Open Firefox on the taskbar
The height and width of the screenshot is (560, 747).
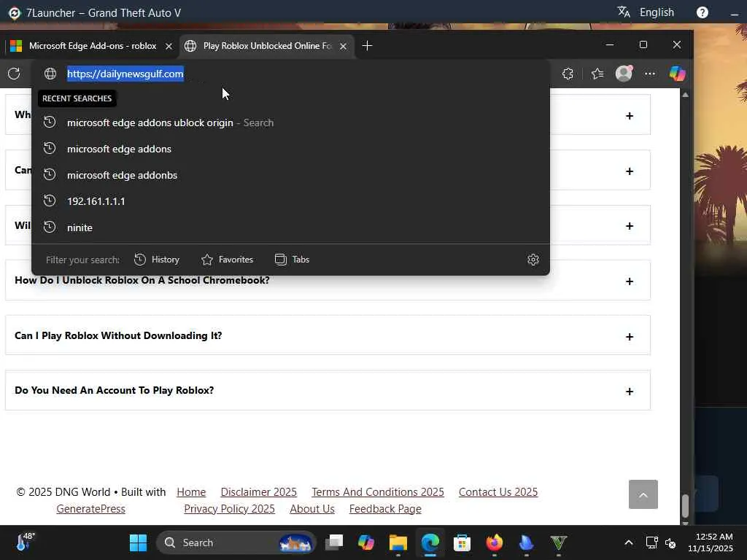click(494, 542)
